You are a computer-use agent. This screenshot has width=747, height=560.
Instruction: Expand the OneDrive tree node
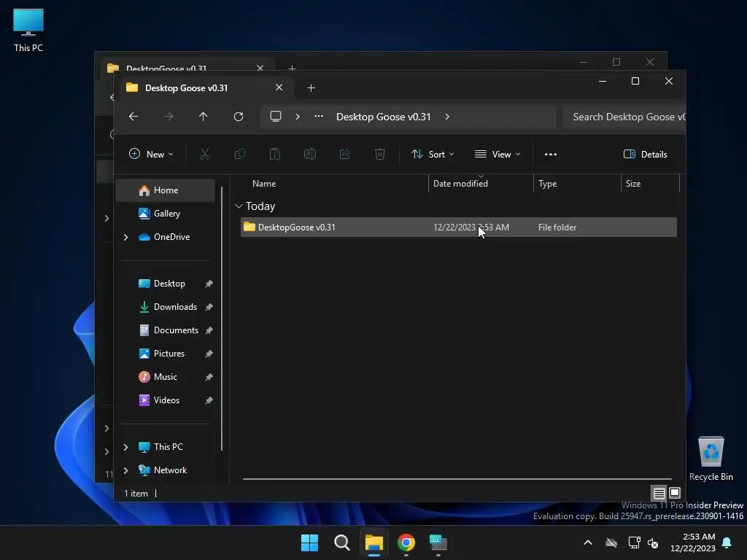[x=125, y=237]
